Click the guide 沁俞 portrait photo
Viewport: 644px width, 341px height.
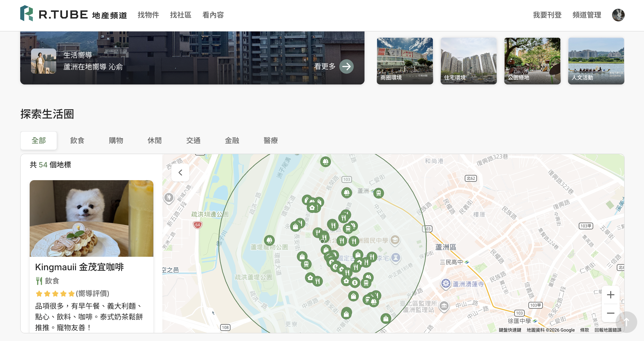43,61
